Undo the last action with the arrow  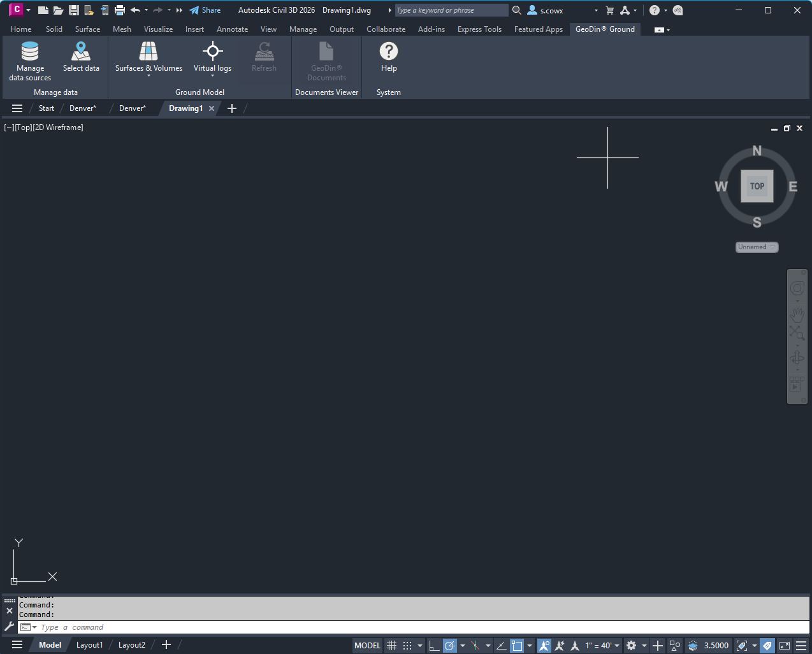pos(135,10)
